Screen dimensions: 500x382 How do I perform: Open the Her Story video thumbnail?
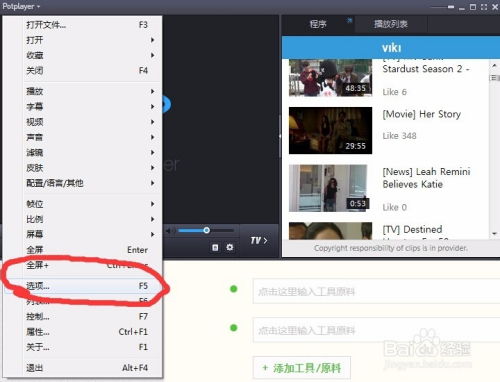coord(330,131)
